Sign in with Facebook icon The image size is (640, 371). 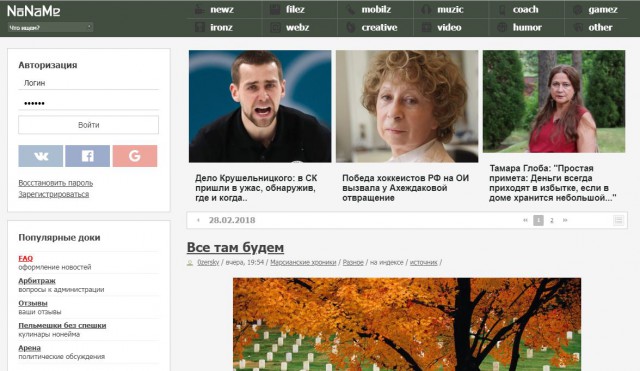88,156
